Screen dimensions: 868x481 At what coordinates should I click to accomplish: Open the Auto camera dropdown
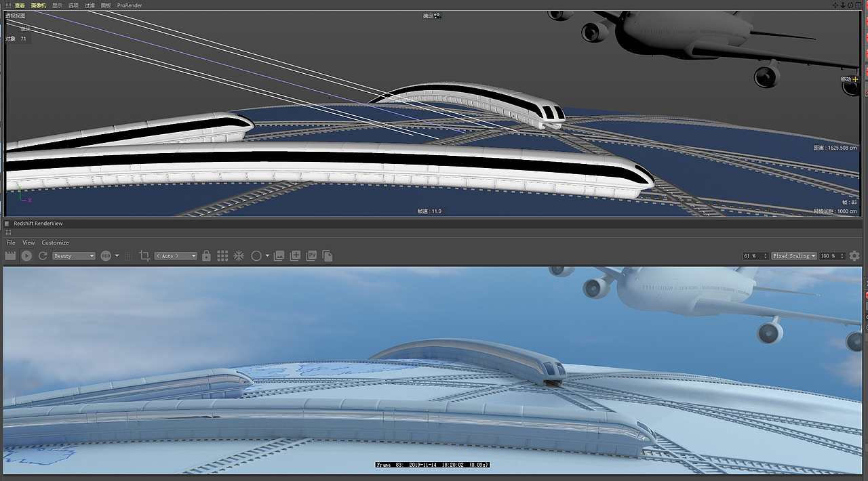point(176,256)
